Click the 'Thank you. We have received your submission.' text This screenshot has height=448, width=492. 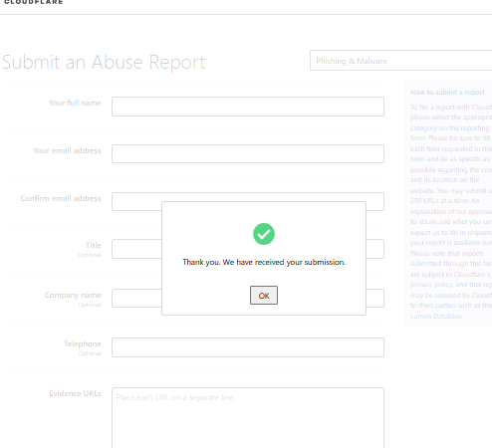pos(264,262)
